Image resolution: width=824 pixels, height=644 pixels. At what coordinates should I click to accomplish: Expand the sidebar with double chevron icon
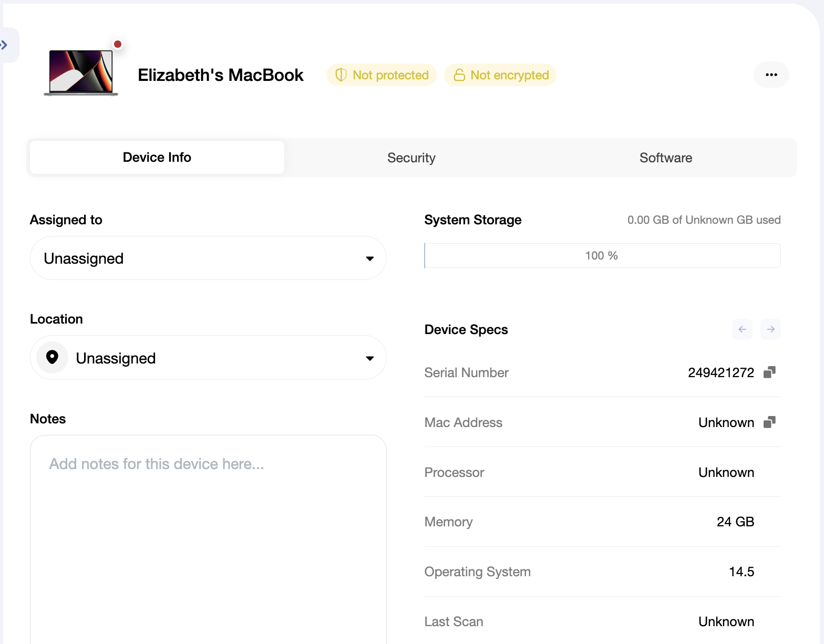tap(5, 45)
